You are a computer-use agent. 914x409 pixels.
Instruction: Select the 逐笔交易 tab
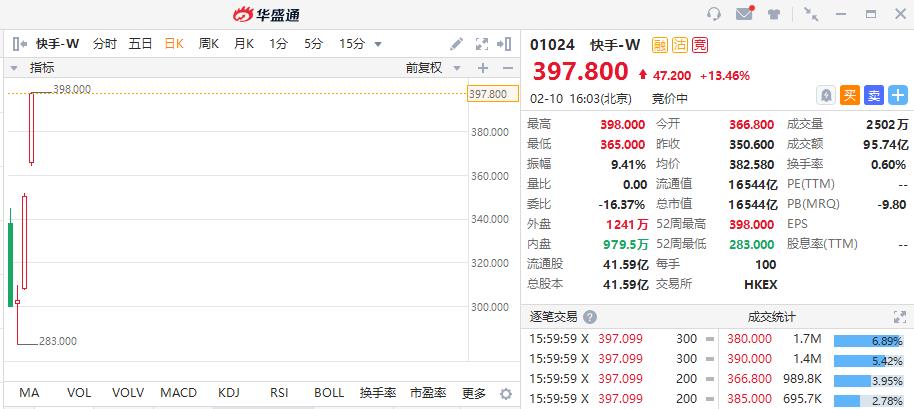click(553, 317)
